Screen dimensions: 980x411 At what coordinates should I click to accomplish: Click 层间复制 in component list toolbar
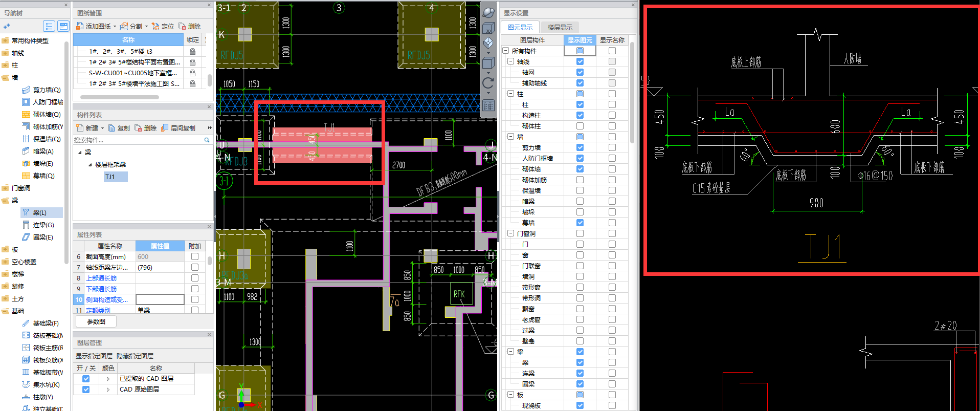coord(179,128)
